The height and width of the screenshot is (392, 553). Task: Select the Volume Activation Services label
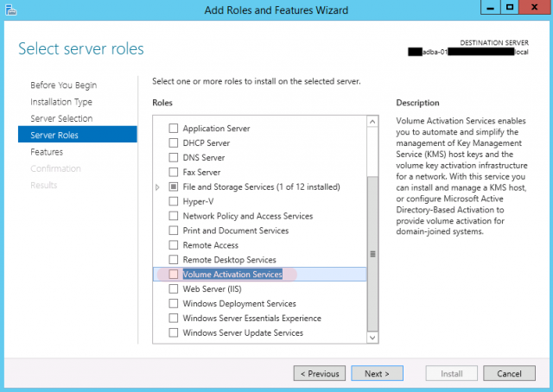pos(232,275)
